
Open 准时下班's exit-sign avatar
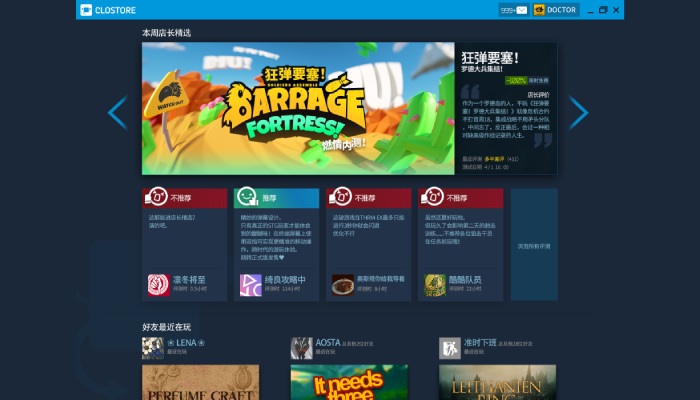pyautogui.click(x=450, y=348)
